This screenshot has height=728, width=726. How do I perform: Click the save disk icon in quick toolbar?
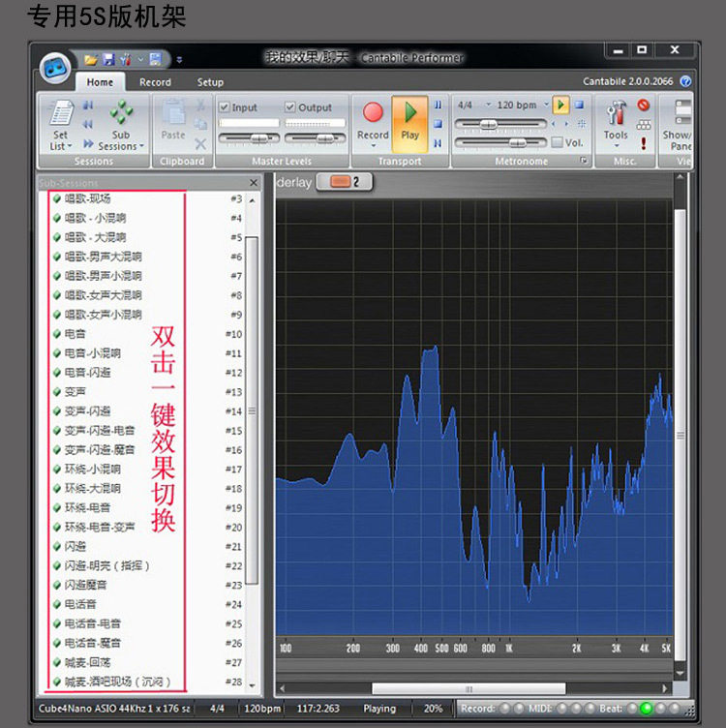tap(108, 59)
